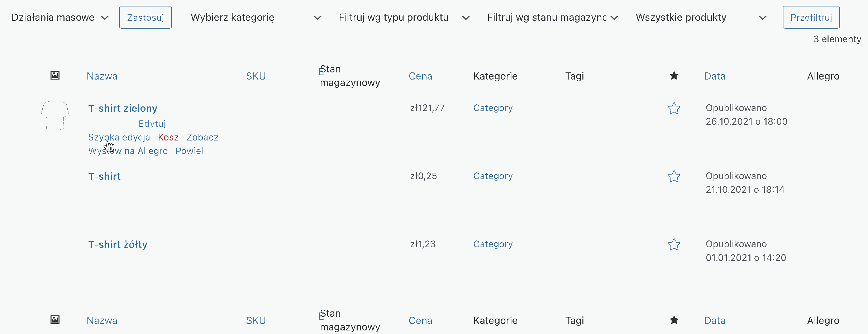This screenshot has height=334, width=868.
Task: Expand the Wszystkie produkty dropdown
Action: pyautogui.click(x=701, y=18)
